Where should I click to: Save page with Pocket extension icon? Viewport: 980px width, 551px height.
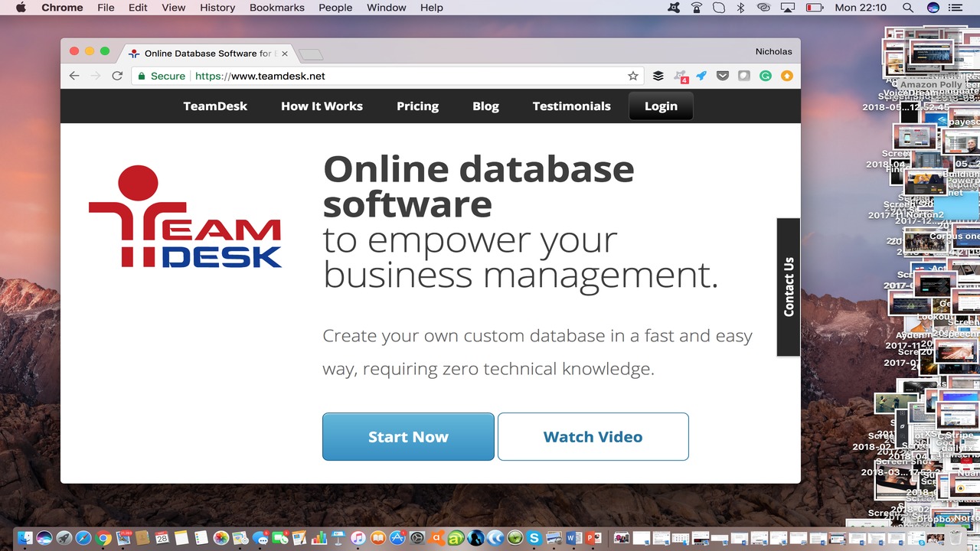coord(722,76)
